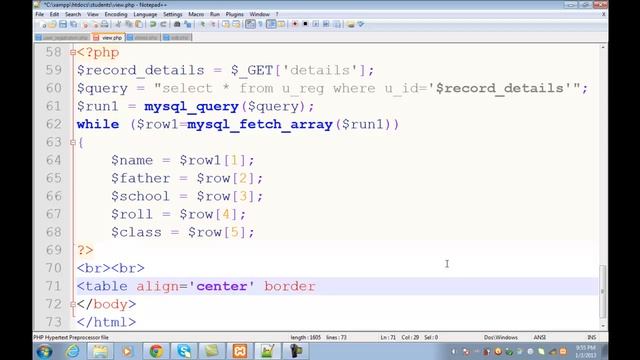Open Internet Explorer from the taskbar
The height and width of the screenshot is (360, 640).
pos(72,351)
